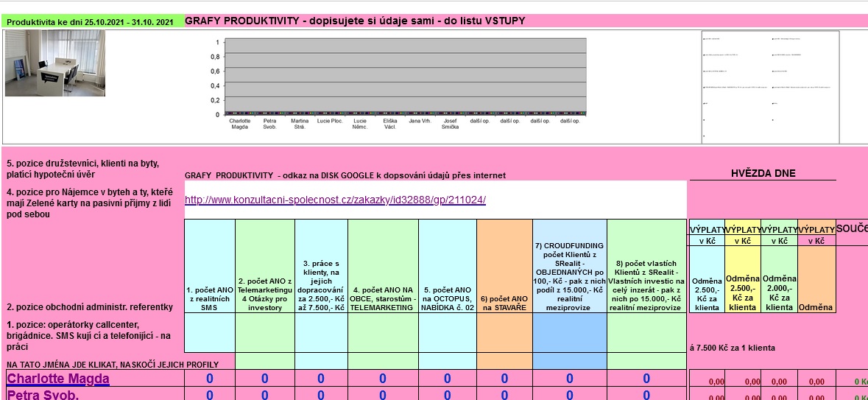Open the konzultacni-spolecnost.cz URL link
The height and width of the screenshot is (400, 868).
pyautogui.click(x=335, y=200)
